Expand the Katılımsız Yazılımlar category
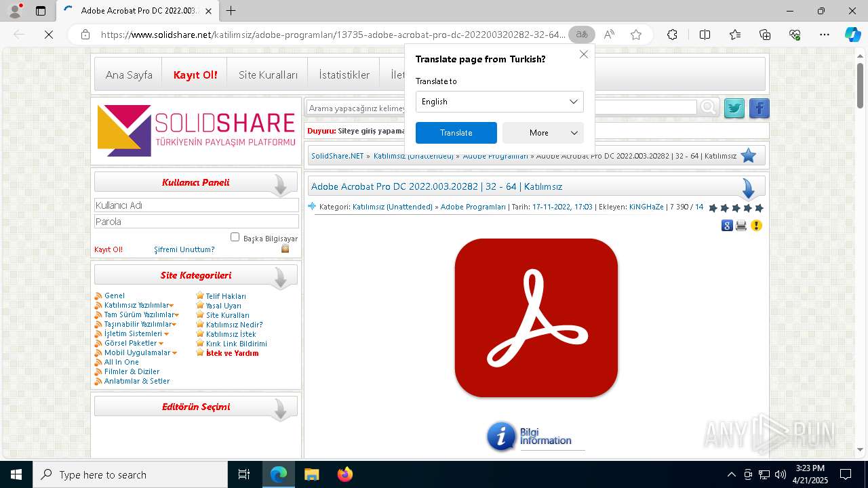Image resolution: width=868 pixels, height=488 pixels. (x=172, y=306)
